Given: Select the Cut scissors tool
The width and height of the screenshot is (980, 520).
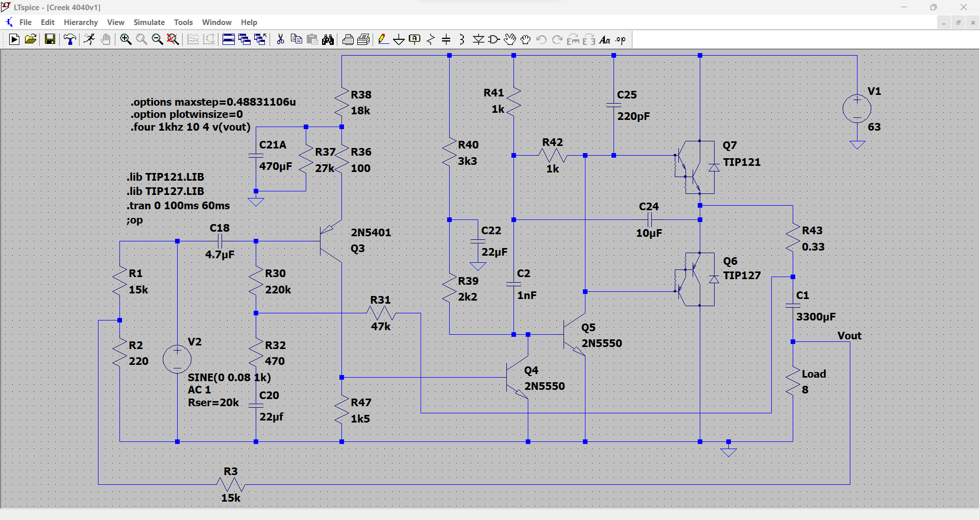Looking at the screenshot, I should coord(280,40).
